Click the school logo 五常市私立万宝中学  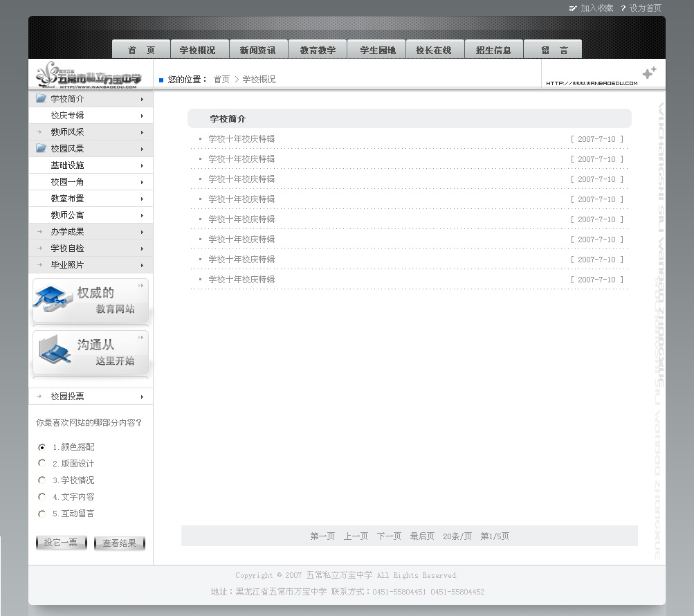click(x=89, y=75)
